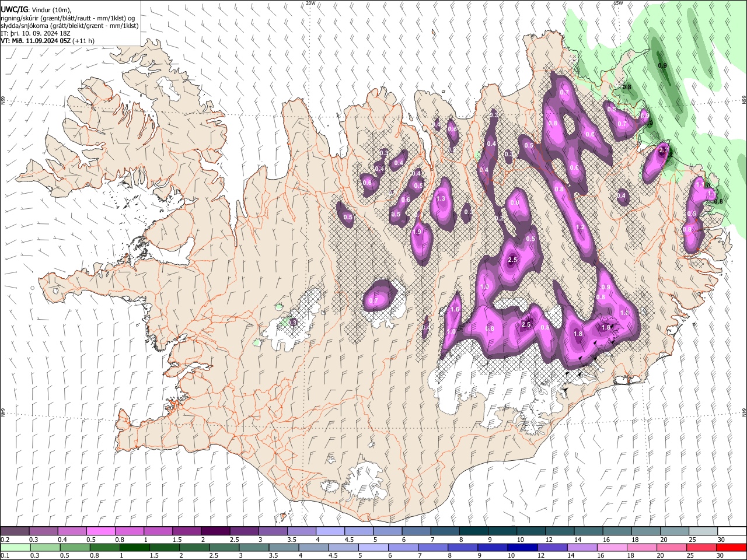
Task: Click the '20W' longitude label at top
Action: click(x=311, y=3)
